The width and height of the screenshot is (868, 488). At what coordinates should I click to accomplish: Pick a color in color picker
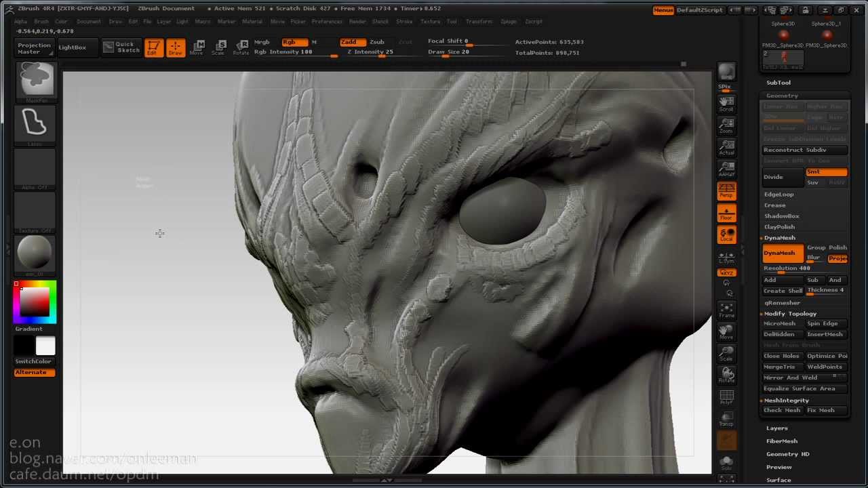click(35, 302)
